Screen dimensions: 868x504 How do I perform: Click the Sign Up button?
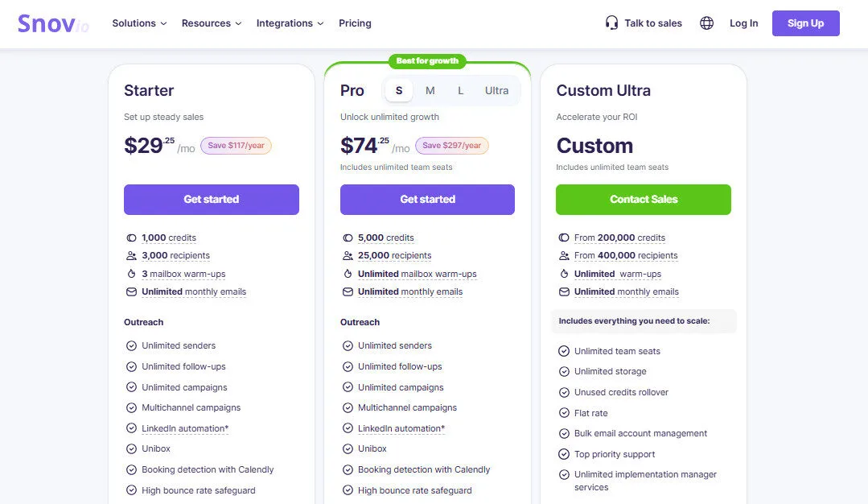click(x=805, y=23)
